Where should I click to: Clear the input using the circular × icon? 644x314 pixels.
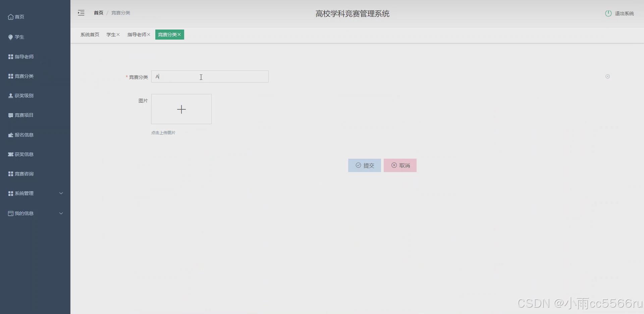click(607, 76)
